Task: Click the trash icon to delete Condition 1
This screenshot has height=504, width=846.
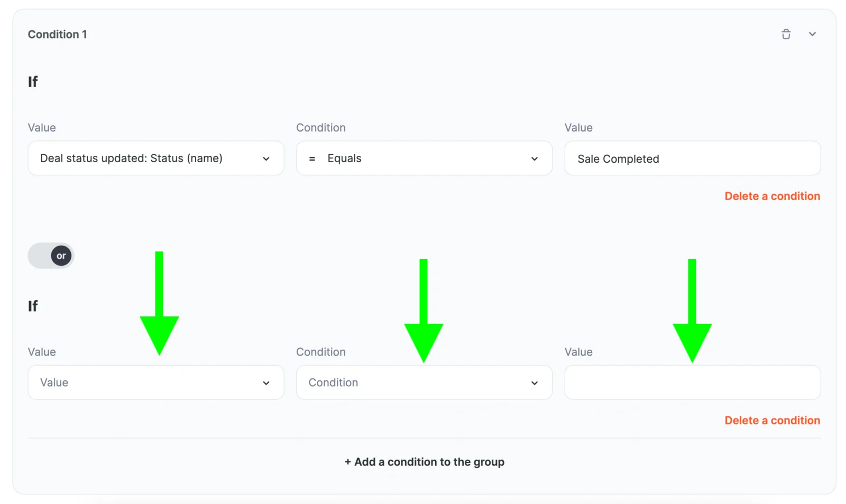Action: pos(786,34)
